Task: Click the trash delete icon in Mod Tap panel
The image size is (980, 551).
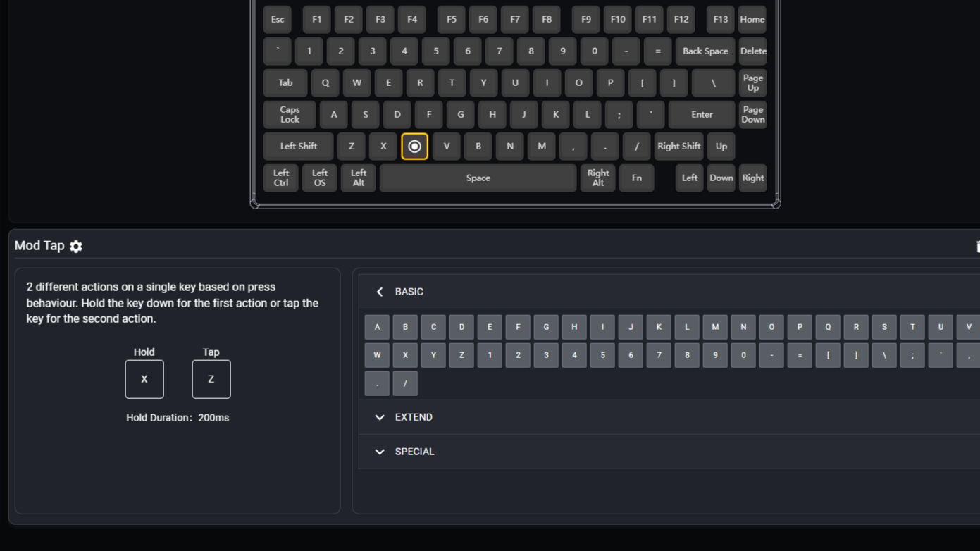Action: coord(977,246)
